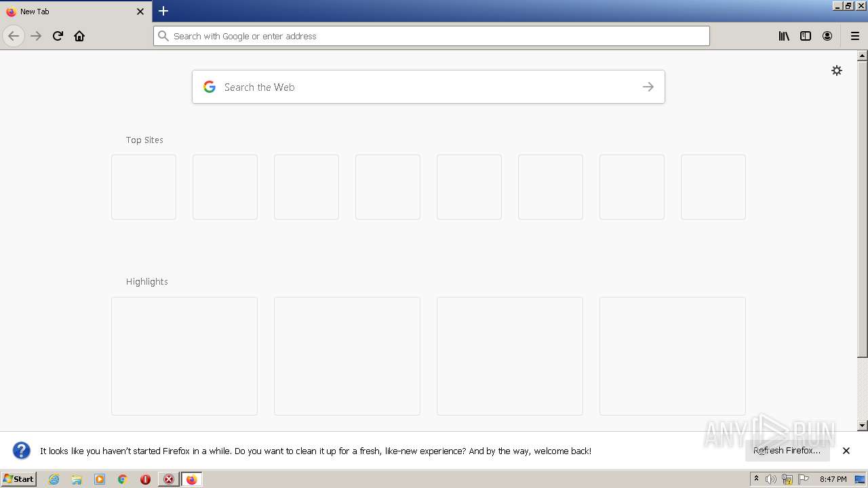Open the media player taskbar icon

coord(100,479)
